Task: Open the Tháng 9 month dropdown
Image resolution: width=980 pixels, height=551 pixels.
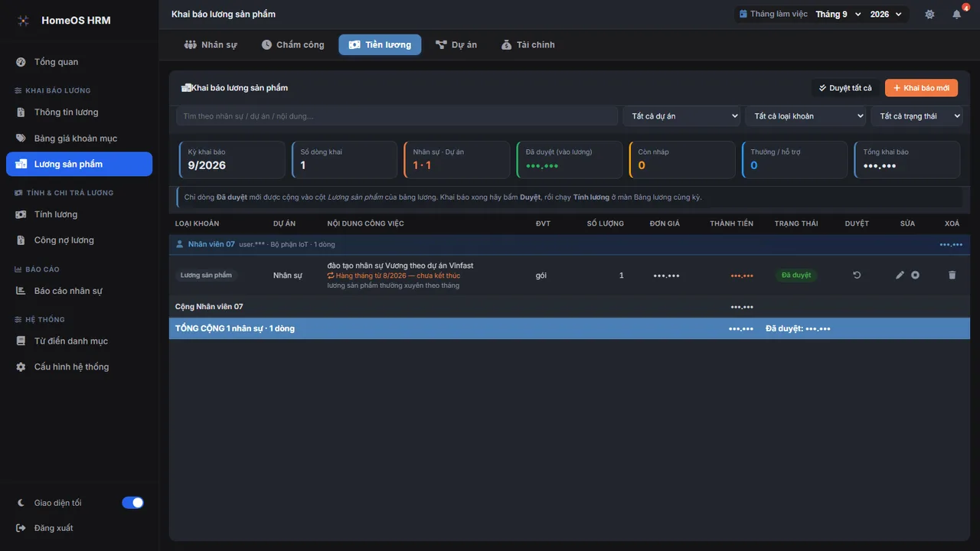Action: coord(838,15)
